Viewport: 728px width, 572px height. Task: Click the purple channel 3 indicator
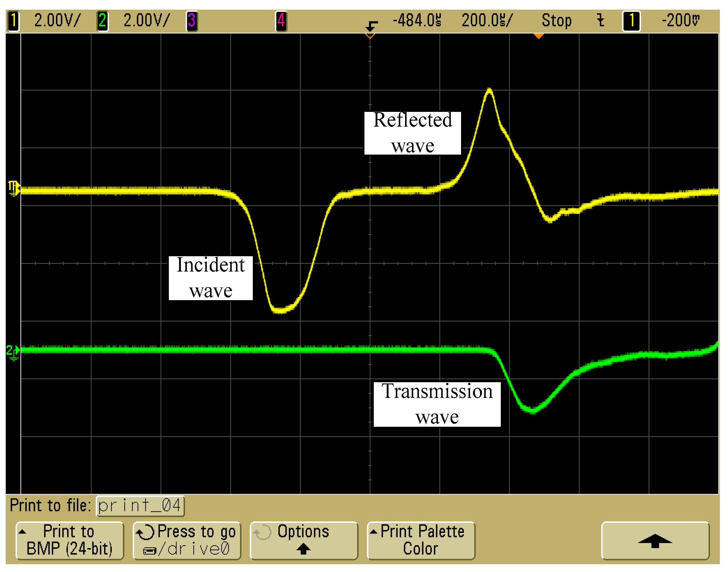point(192,21)
